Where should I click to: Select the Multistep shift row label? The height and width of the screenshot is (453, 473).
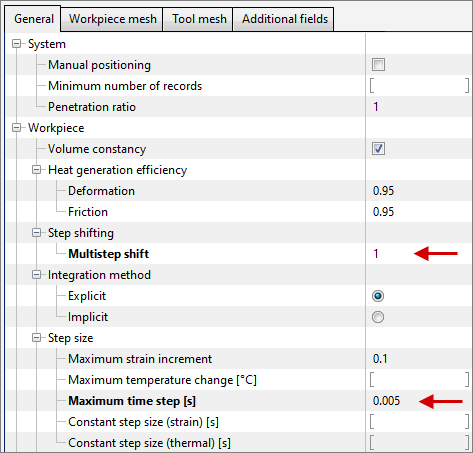(x=109, y=254)
